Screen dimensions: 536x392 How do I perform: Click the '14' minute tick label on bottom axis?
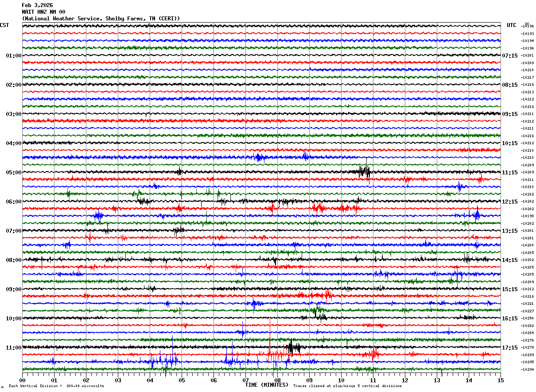pyautogui.click(x=469, y=380)
